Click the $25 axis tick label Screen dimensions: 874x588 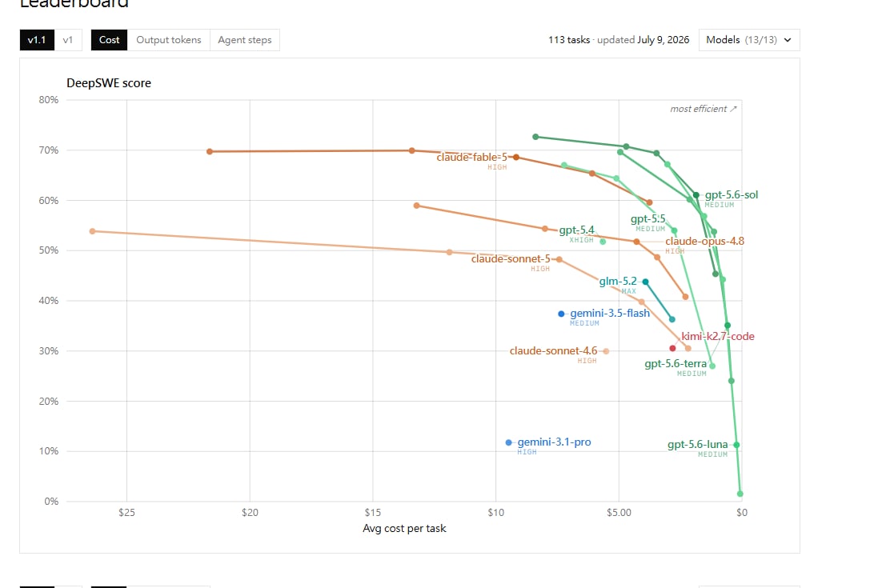[126, 512]
